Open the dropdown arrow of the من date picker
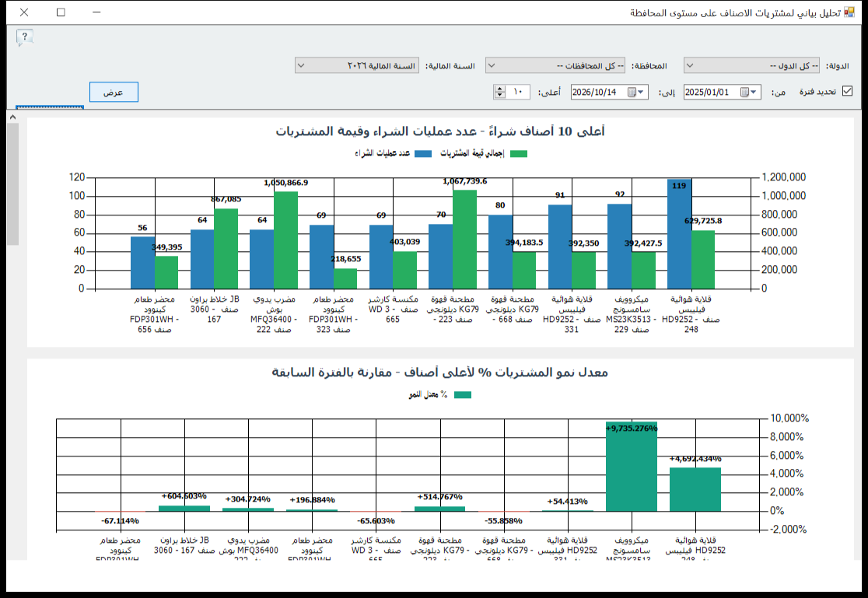The width and height of the screenshot is (868, 598). pyautogui.click(x=754, y=92)
